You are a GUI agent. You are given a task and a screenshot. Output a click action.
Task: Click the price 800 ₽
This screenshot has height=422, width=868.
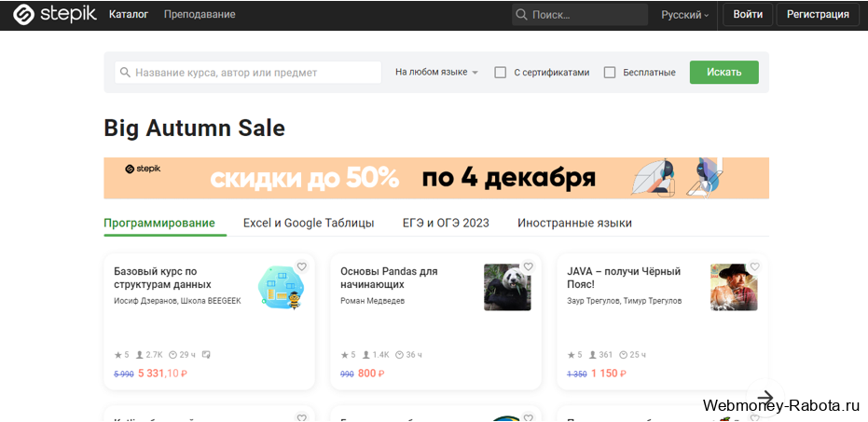(371, 374)
